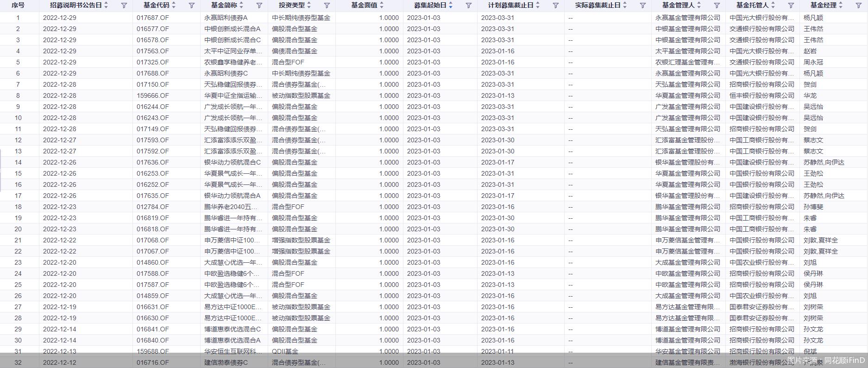Sort by 基金管理人 column arrows
This screenshot has height=368, width=868.
pyautogui.click(x=699, y=5)
